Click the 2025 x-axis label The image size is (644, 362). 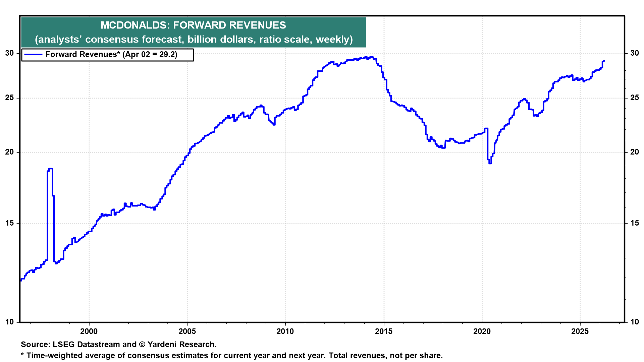click(580, 331)
